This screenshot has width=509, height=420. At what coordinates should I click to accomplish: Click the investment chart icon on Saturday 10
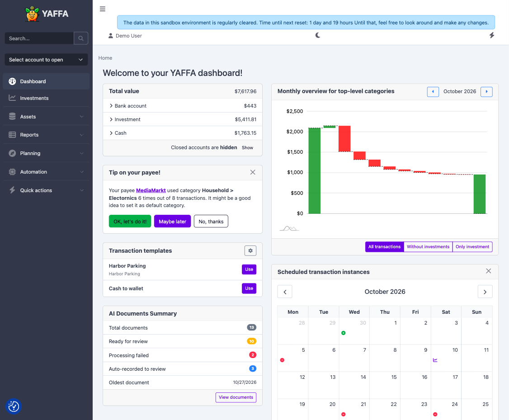pos(435,360)
